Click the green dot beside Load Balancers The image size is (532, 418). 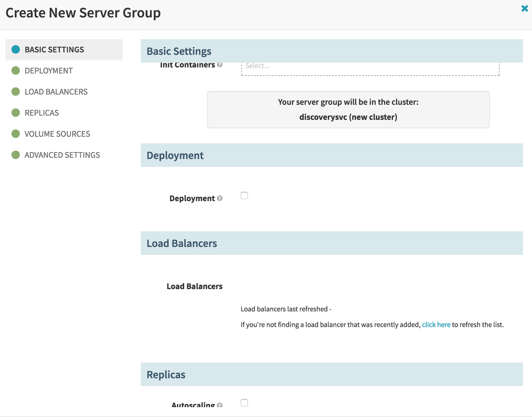(16, 92)
